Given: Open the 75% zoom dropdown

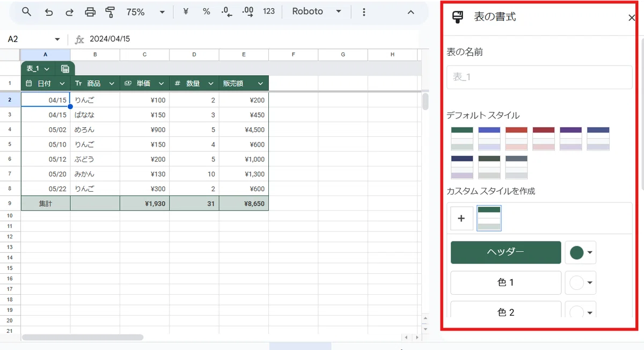Looking at the screenshot, I should point(145,12).
